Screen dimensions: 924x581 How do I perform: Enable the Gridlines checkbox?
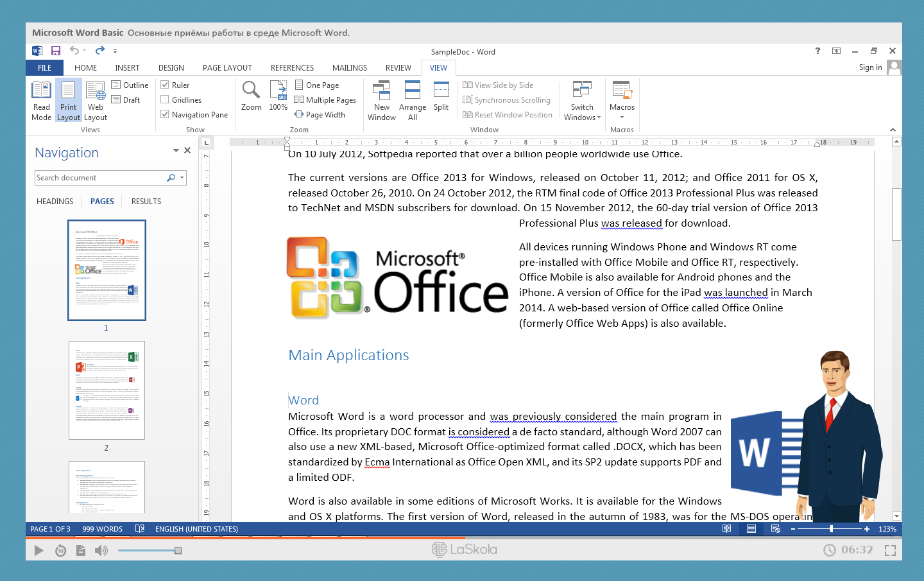(x=165, y=100)
